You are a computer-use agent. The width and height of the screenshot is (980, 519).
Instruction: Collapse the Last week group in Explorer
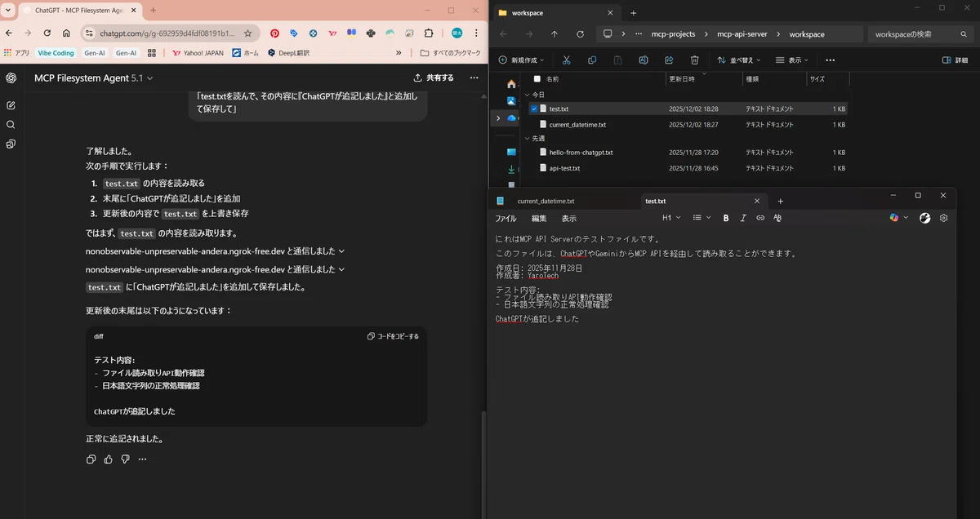pos(528,139)
